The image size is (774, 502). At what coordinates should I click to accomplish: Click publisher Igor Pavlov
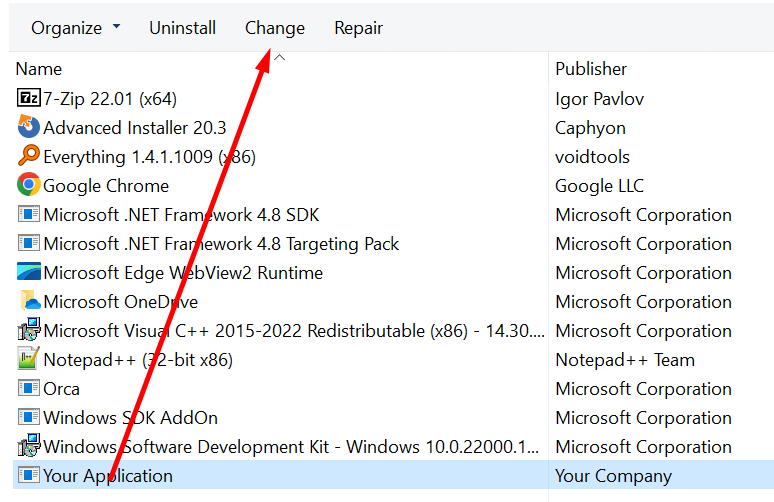599,99
